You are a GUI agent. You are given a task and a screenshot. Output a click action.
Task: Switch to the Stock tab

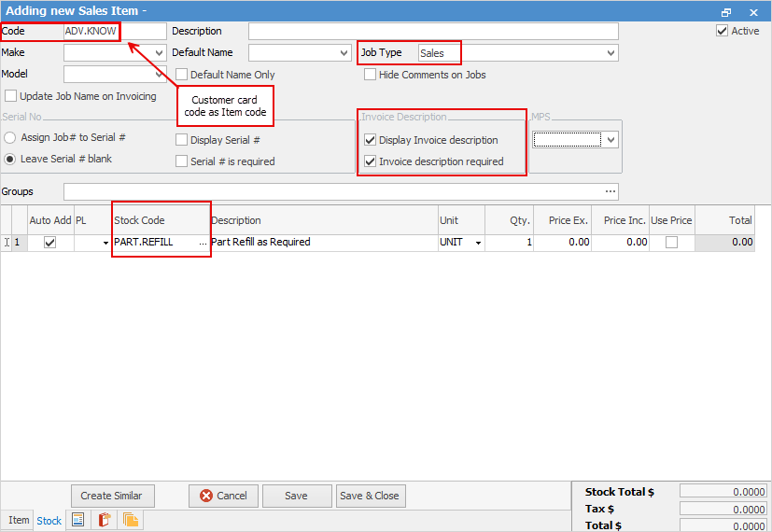click(49, 521)
